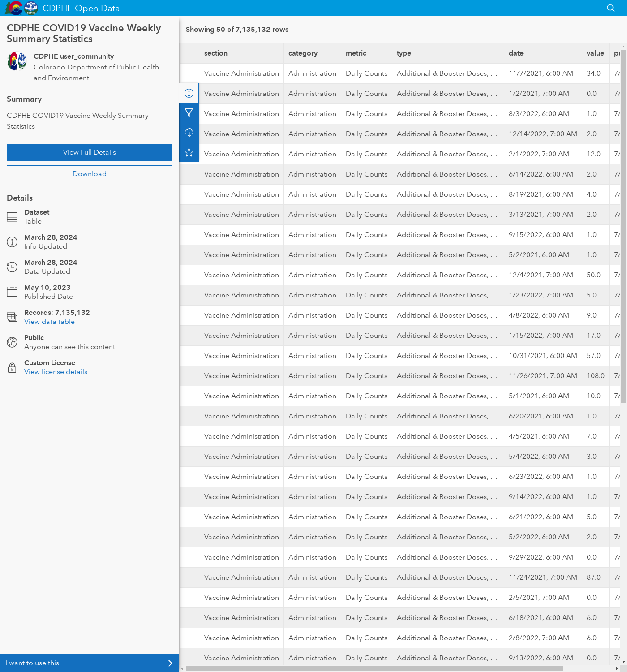The width and height of the screenshot is (627, 672).
Task: Click the value column header
Action: (x=595, y=53)
